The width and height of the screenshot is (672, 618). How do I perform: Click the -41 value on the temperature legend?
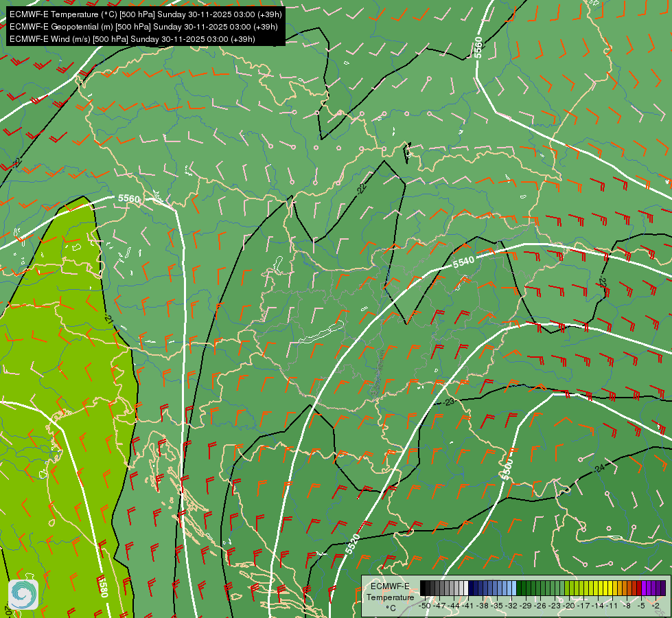[x=468, y=606]
